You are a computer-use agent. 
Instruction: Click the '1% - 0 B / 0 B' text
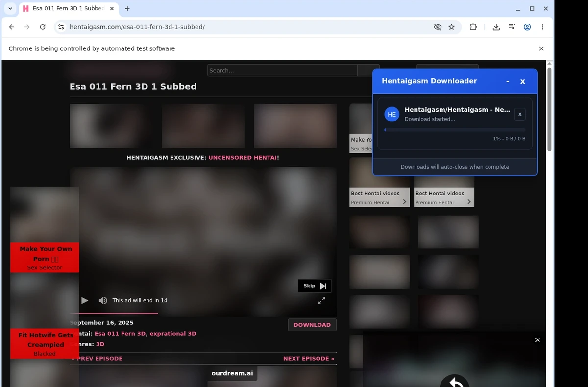[509, 139]
